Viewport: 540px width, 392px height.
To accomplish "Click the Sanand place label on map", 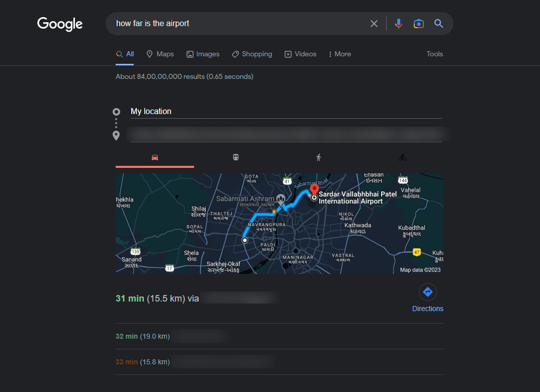I will pos(132,262).
